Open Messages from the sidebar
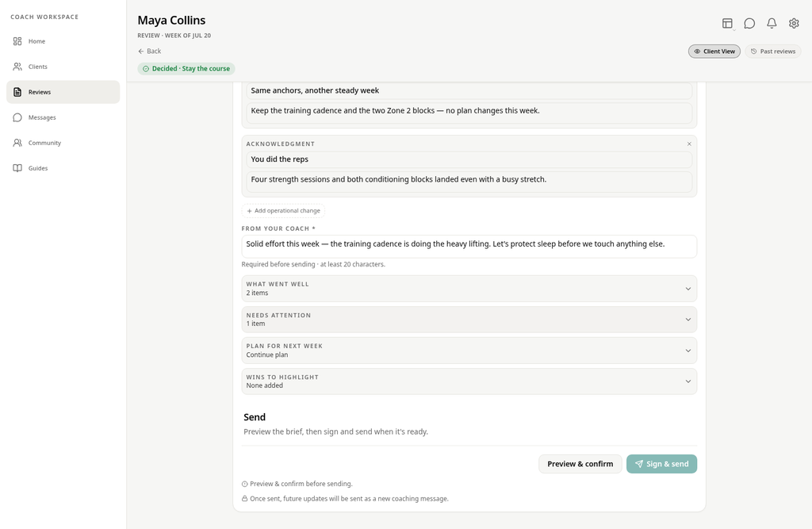The height and width of the screenshot is (529, 812). coord(63,117)
